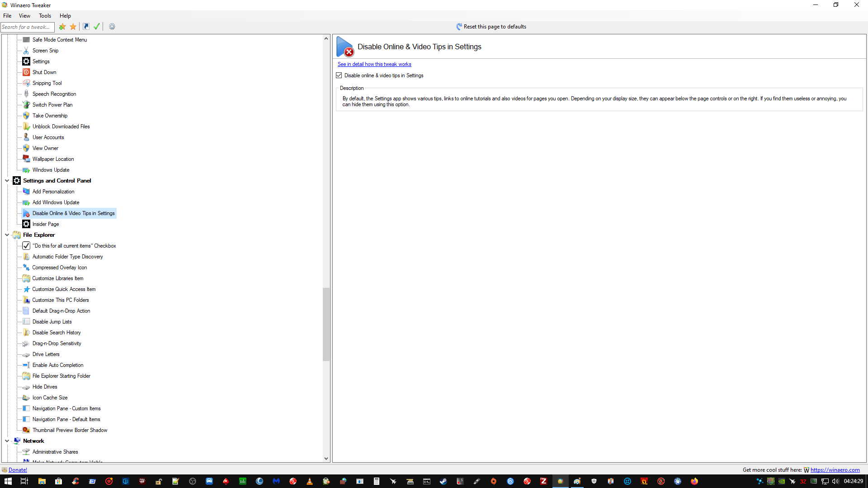Viewport: 868px width, 488px height.
Task: Collapse the Settings and Control Panel group
Action: pos(7,181)
